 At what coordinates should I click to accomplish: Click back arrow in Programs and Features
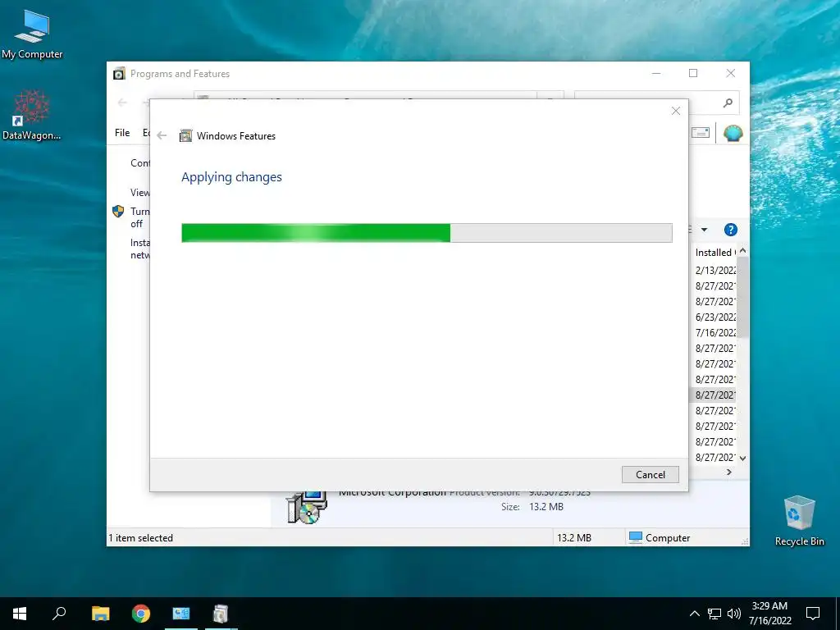point(122,103)
